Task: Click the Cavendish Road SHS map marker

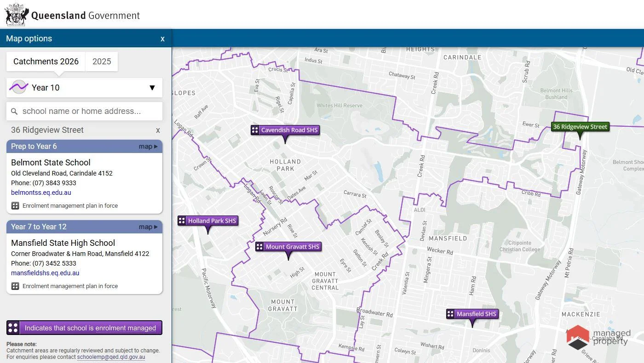Action: pyautogui.click(x=285, y=130)
